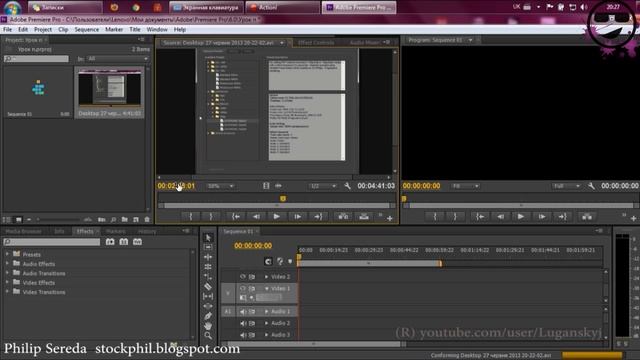Screen dimensions: 640x360
Task: Switch to History tab
Action: [x=147, y=231]
